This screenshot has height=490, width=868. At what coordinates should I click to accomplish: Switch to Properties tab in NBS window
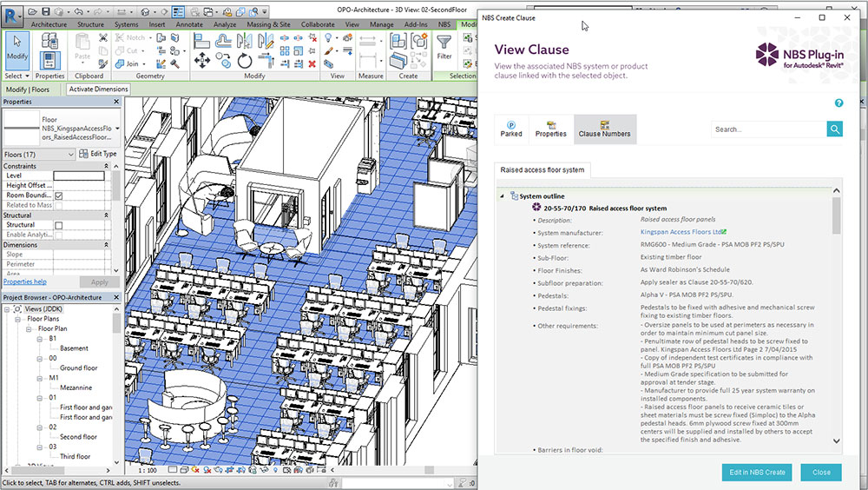(x=551, y=129)
